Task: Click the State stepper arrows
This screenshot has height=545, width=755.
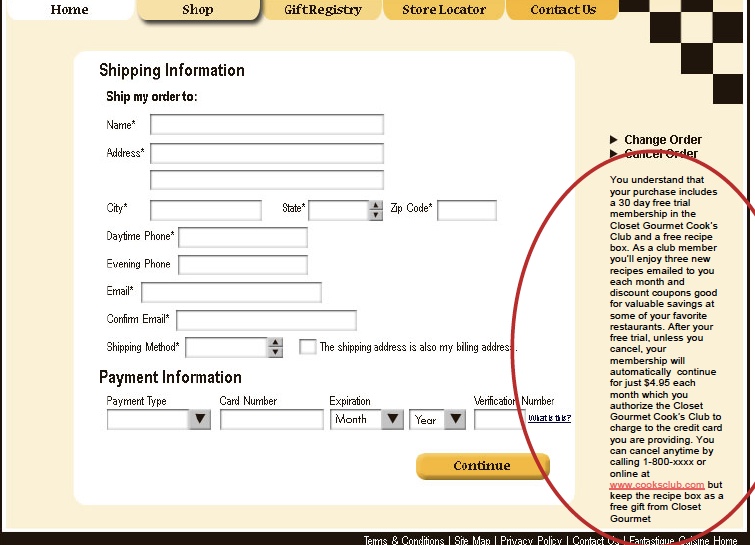Action: click(x=376, y=210)
